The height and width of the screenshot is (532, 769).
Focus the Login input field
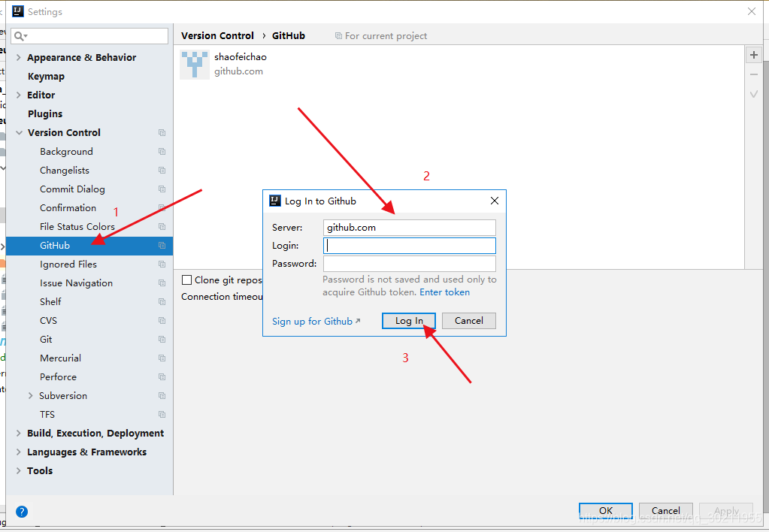(410, 246)
